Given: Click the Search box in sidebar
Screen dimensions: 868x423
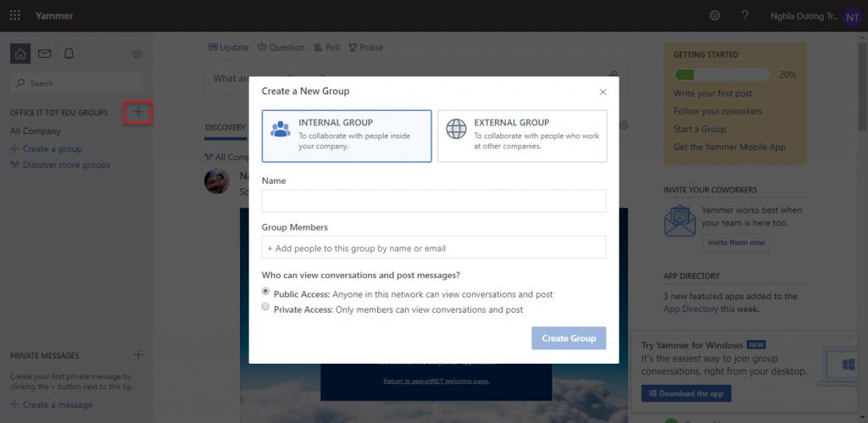Looking at the screenshot, I should (x=76, y=84).
